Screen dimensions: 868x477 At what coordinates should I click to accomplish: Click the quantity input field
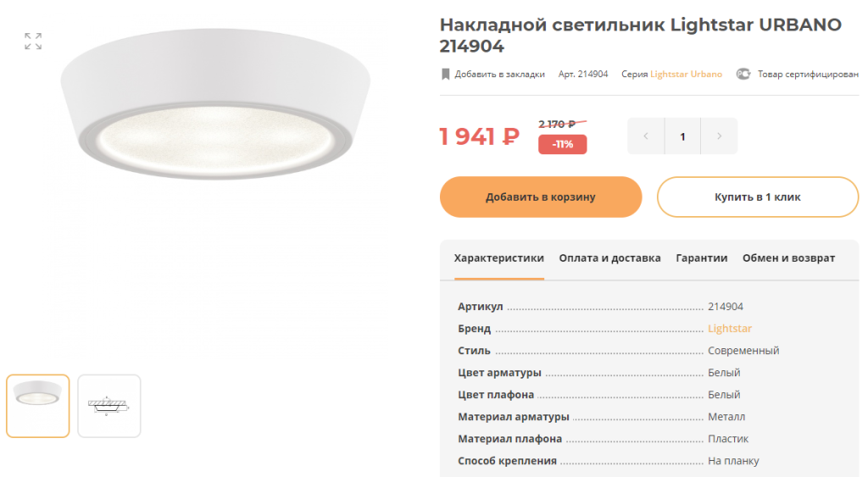pos(682,136)
